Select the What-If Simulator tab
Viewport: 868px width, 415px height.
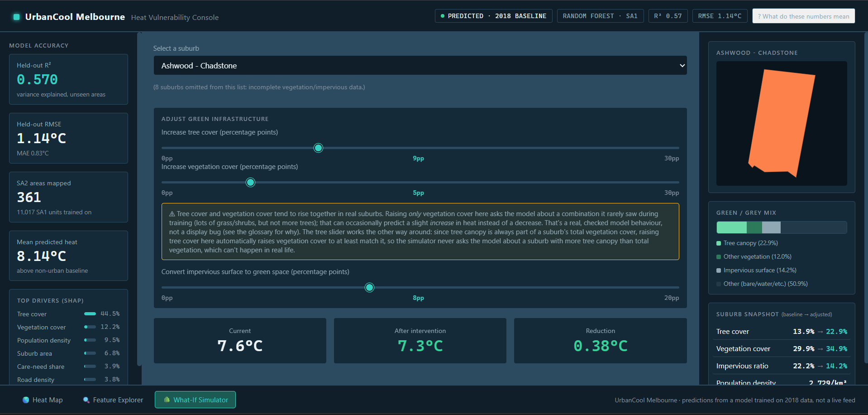click(x=195, y=400)
